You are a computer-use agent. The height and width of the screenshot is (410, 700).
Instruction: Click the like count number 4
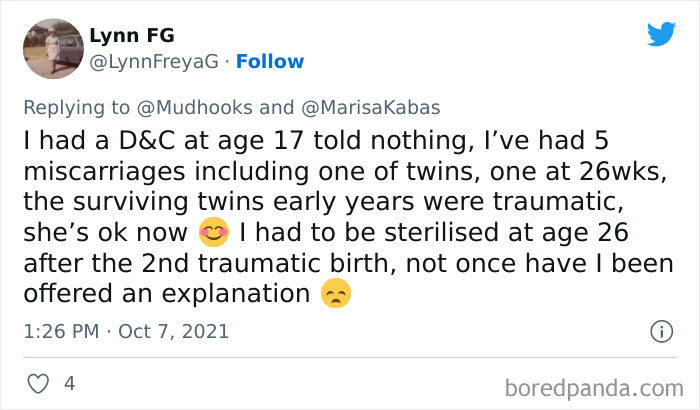click(x=69, y=383)
